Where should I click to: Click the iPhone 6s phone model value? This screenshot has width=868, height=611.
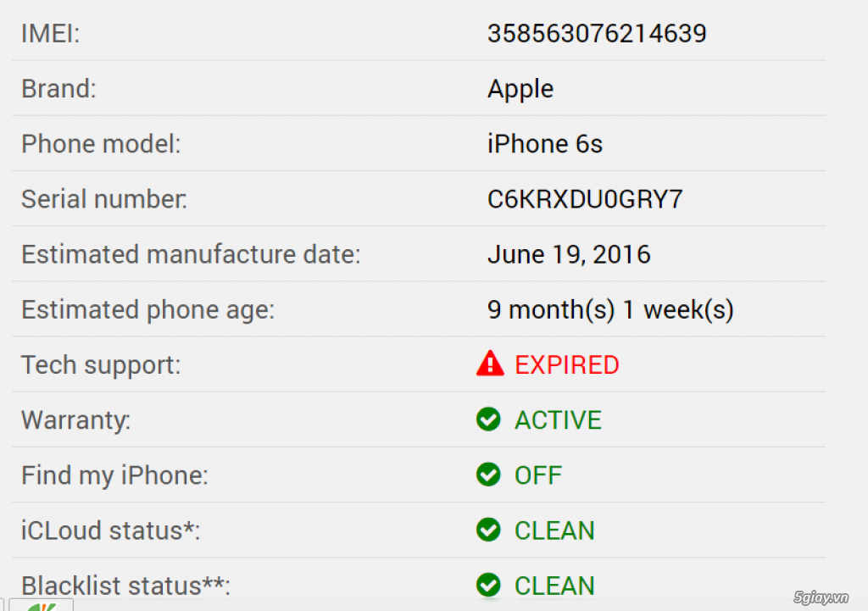pos(545,144)
